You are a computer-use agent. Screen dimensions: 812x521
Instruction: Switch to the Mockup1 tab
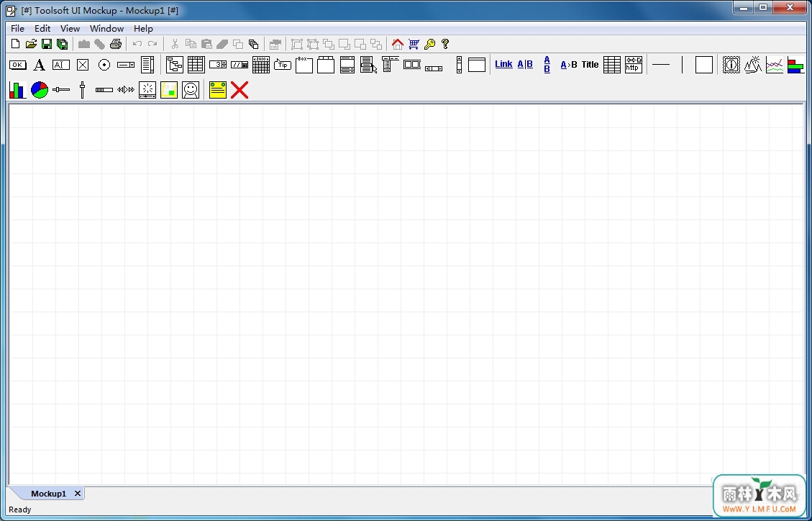tap(48, 494)
